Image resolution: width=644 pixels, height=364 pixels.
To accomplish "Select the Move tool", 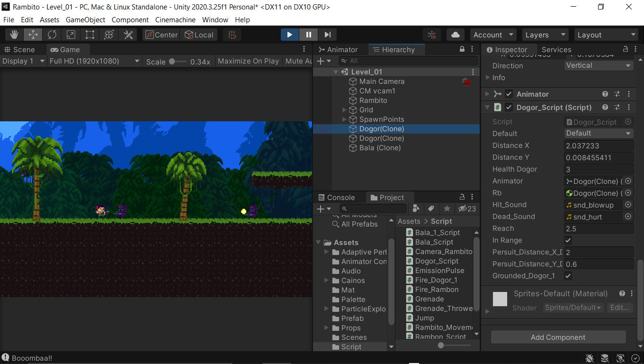I will click(x=33, y=35).
